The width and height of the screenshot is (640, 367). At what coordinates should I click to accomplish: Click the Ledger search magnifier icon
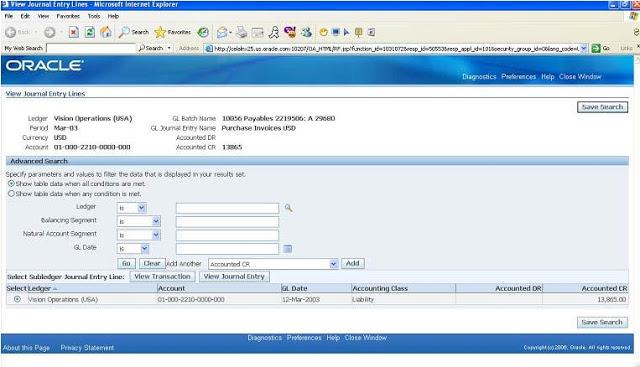[288, 208]
